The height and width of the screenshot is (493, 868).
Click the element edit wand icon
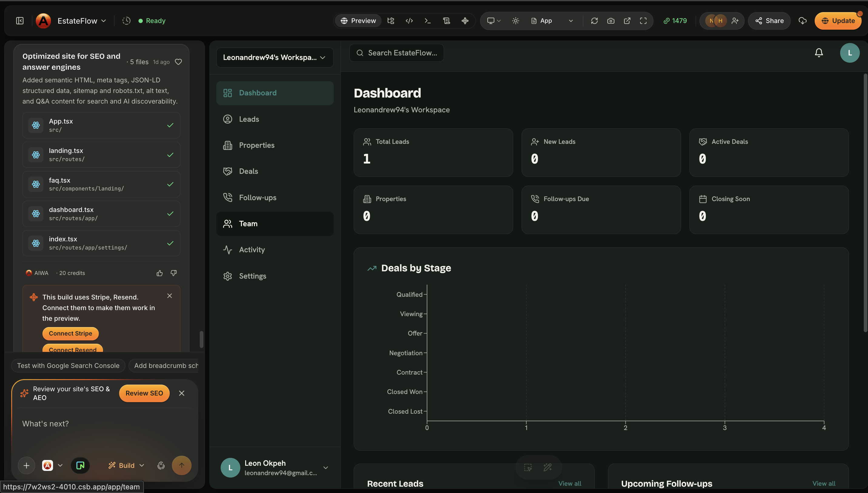point(547,467)
